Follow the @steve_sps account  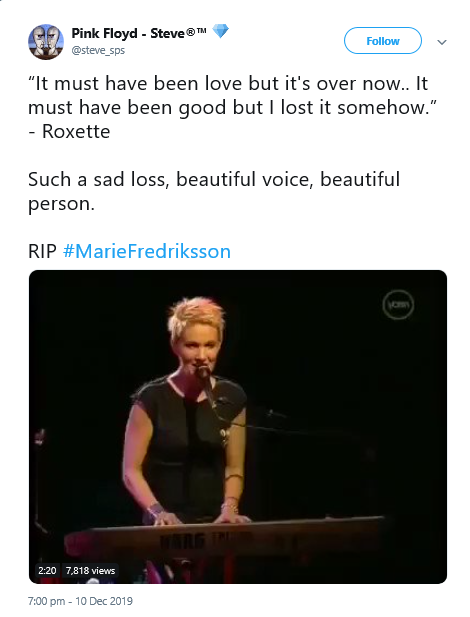coord(383,41)
